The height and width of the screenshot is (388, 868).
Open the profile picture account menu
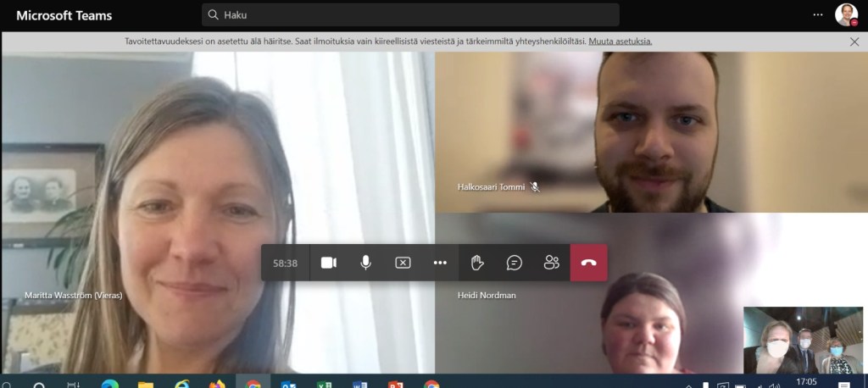[845, 14]
